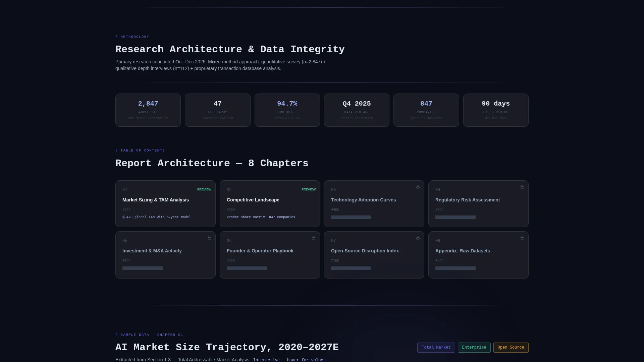The width and height of the screenshot is (644, 362).
Task: Click the redacted summary bar in chapter 08
Action: pyautogui.click(x=455, y=268)
